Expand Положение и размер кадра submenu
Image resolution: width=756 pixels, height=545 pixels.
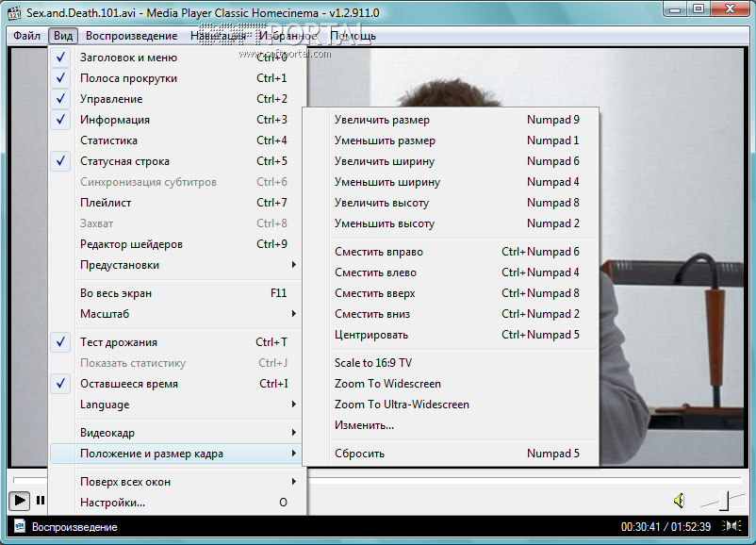[177, 454]
